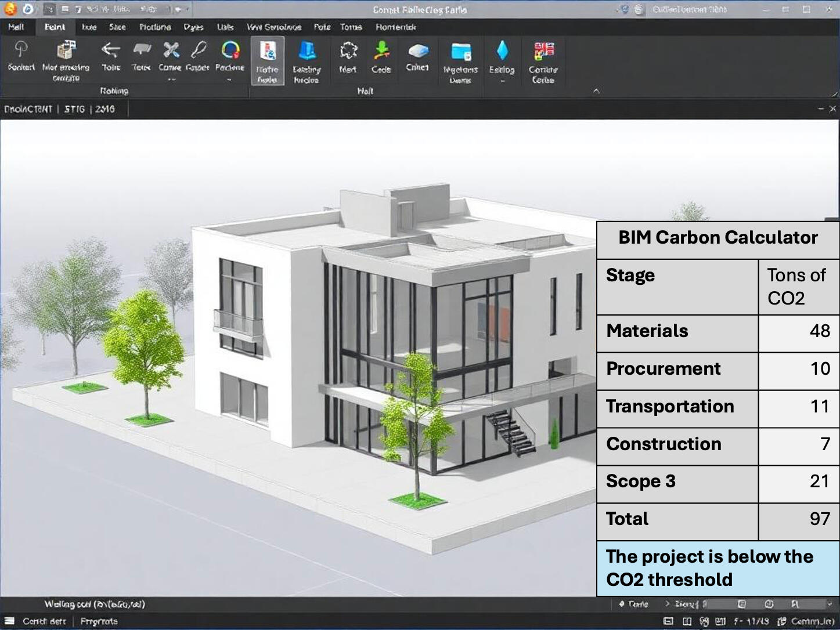Click the dashed circle ribbon icon
Image resolution: width=840 pixels, height=630 pixels.
click(348, 50)
